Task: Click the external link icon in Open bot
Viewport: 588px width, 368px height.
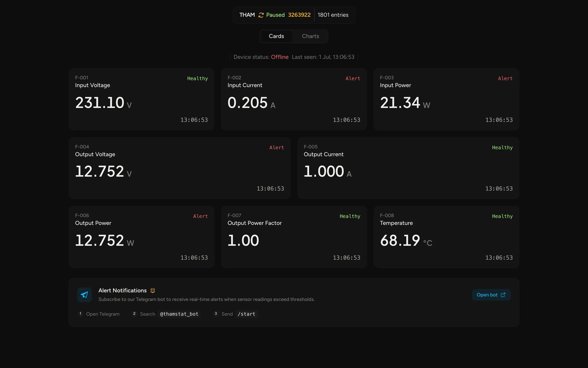Action: coord(503,295)
